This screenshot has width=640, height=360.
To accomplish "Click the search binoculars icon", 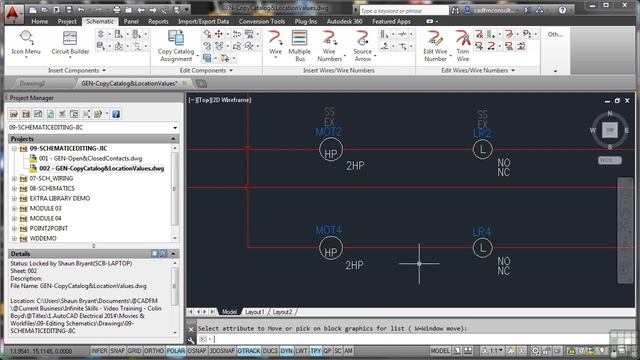I will (455, 10).
